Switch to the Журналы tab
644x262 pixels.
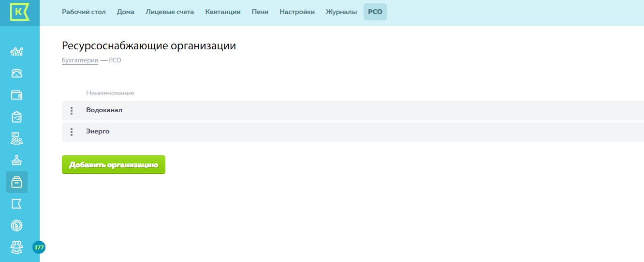(x=341, y=12)
